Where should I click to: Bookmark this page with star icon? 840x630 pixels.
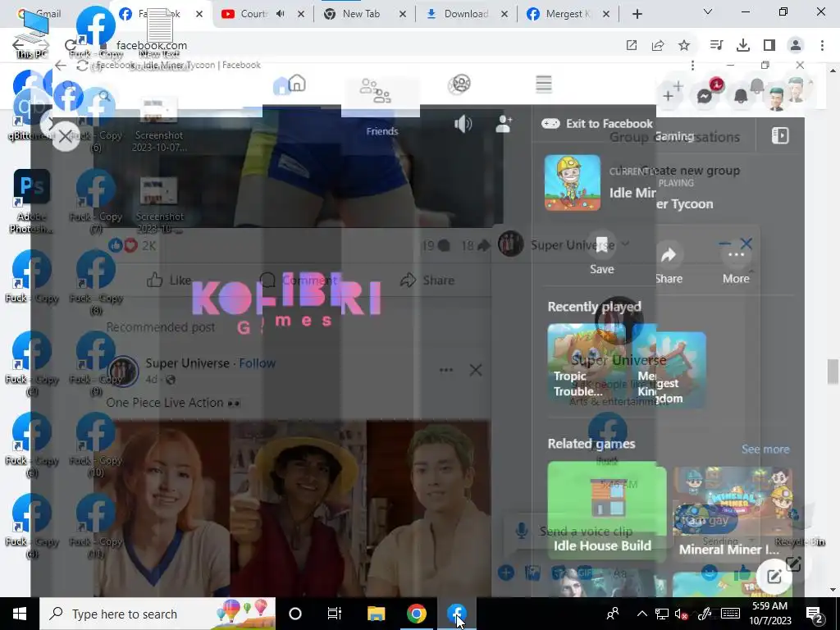[x=684, y=46]
